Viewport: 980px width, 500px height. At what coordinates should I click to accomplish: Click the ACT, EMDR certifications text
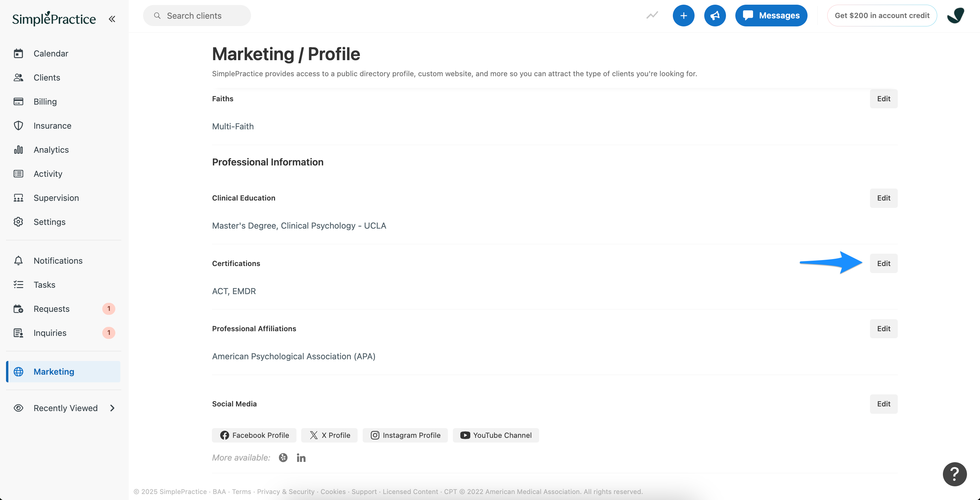(234, 291)
